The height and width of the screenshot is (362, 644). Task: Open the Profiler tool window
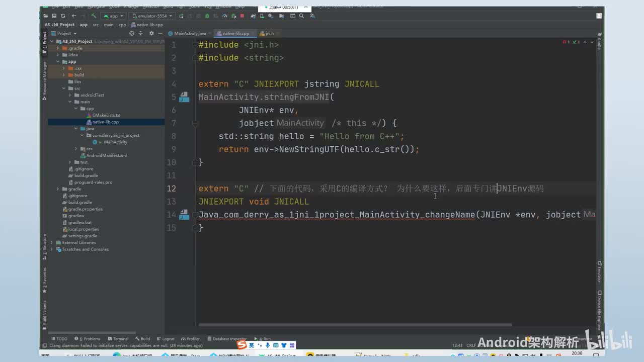pos(190,339)
